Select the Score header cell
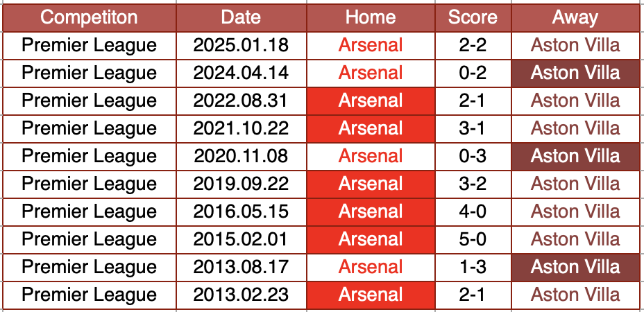Viewport: 644px width, 312px height. [x=473, y=18]
